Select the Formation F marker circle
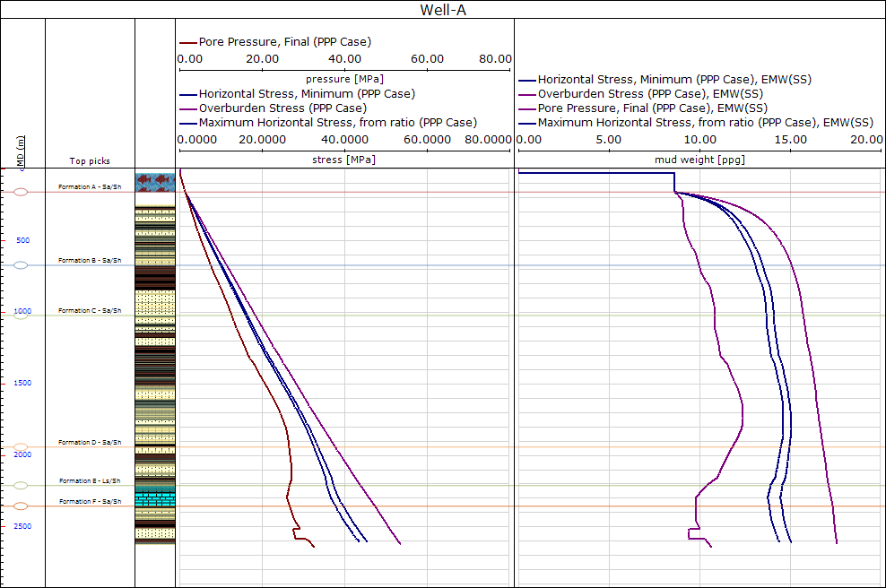This screenshot has height=588, width=886. (22, 506)
